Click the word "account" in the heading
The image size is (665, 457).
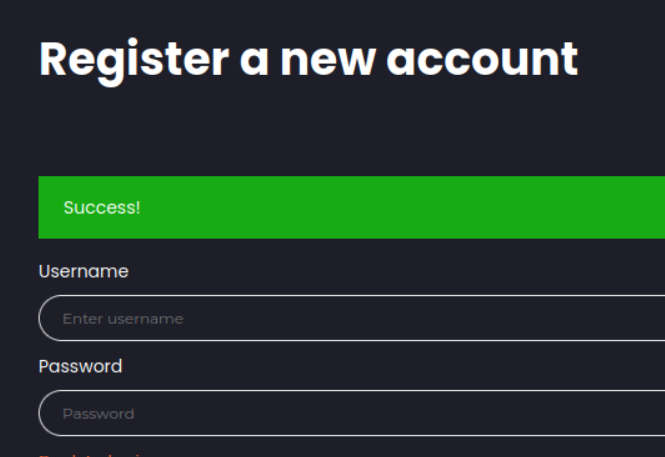pyautogui.click(x=482, y=60)
